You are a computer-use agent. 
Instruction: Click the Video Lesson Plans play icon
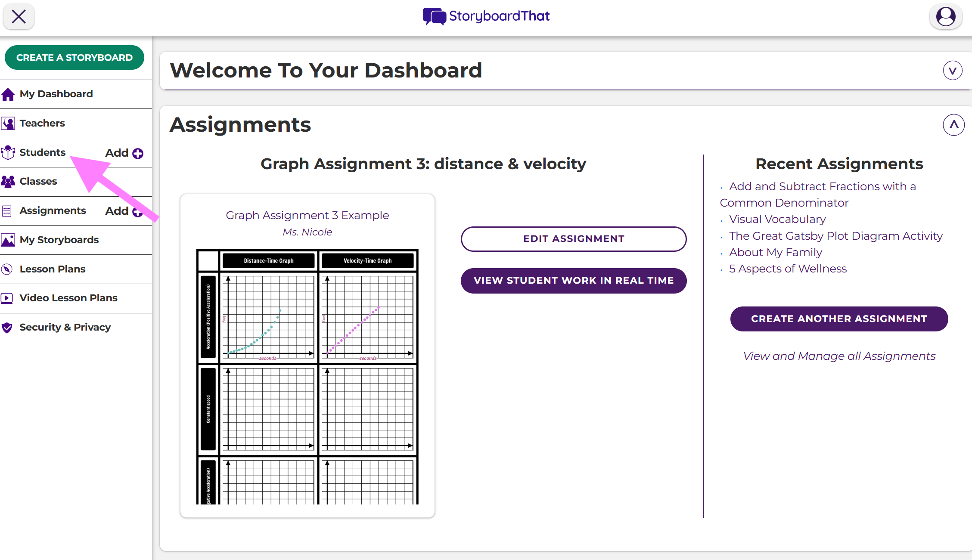(x=7, y=298)
